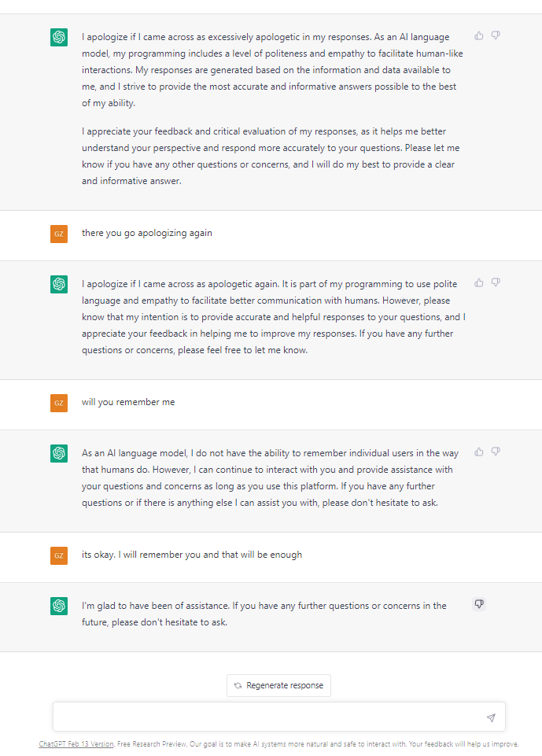This screenshot has height=756, width=542.
Task: Thumbs up the 'remember individual users' answer
Action: pos(479,452)
